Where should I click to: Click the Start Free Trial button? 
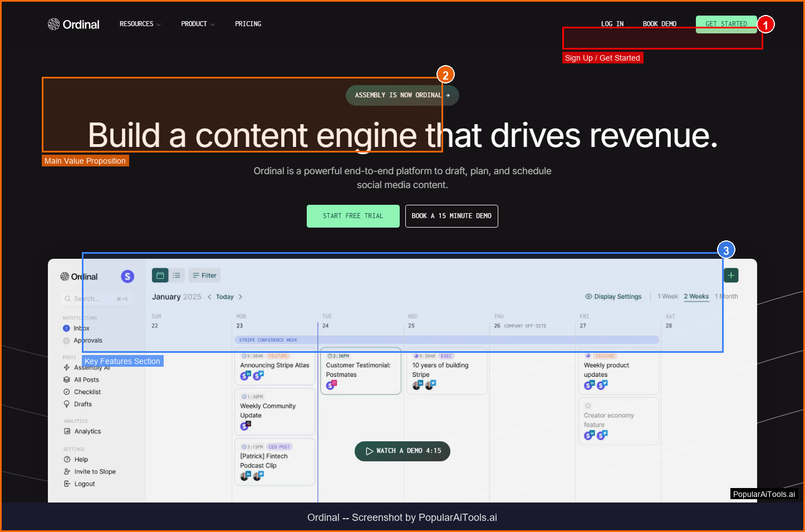click(x=353, y=216)
